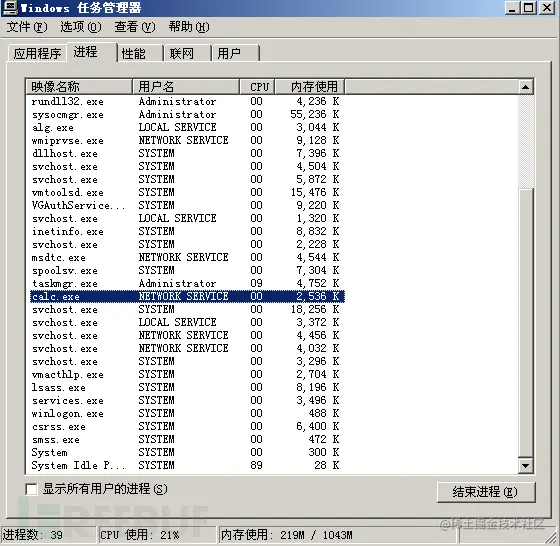Viewport: 560px width, 546px height.
Task: Click the CPU value 89
Action: 256,465
